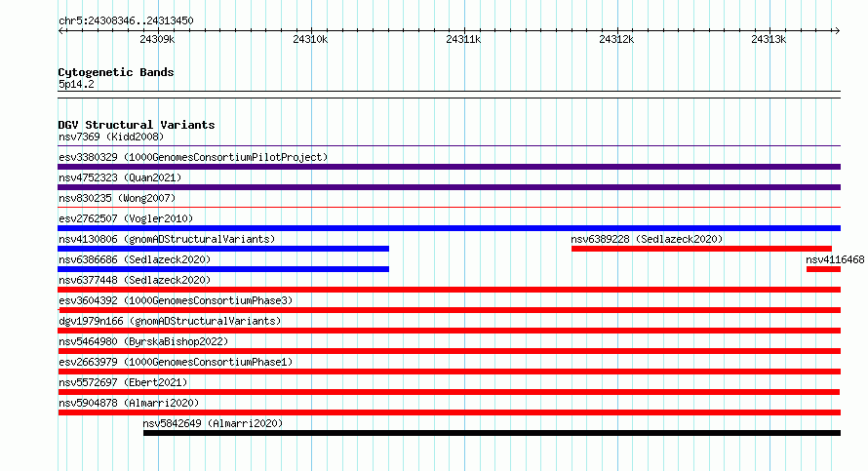This screenshot has height=471, width=868.
Task: Open the esv3380329 (1000GenomesConsortiumPilotProject) label
Action: click(193, 158)
